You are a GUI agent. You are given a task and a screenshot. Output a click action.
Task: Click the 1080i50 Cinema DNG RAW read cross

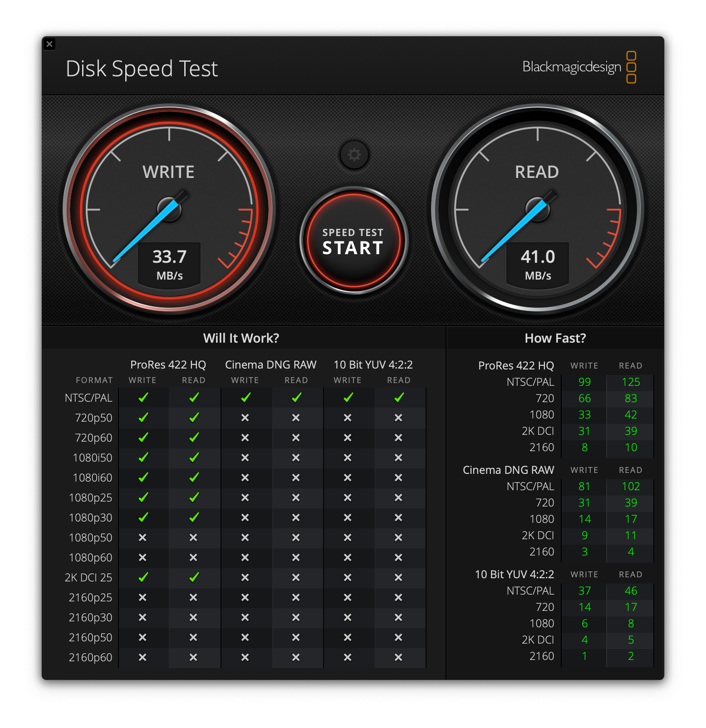(296, 457)
